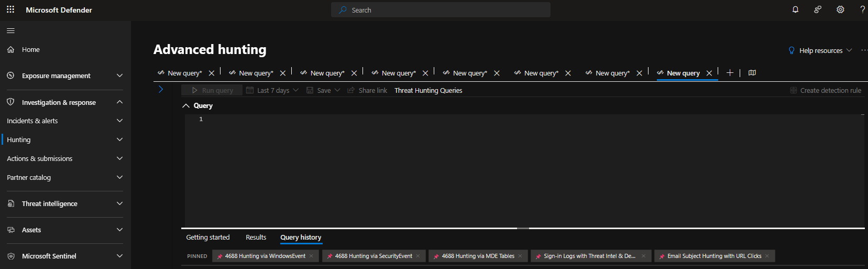Open the help question mark icon
The height and width of the screenshot is (269, 868).
(x=862, y=9)
